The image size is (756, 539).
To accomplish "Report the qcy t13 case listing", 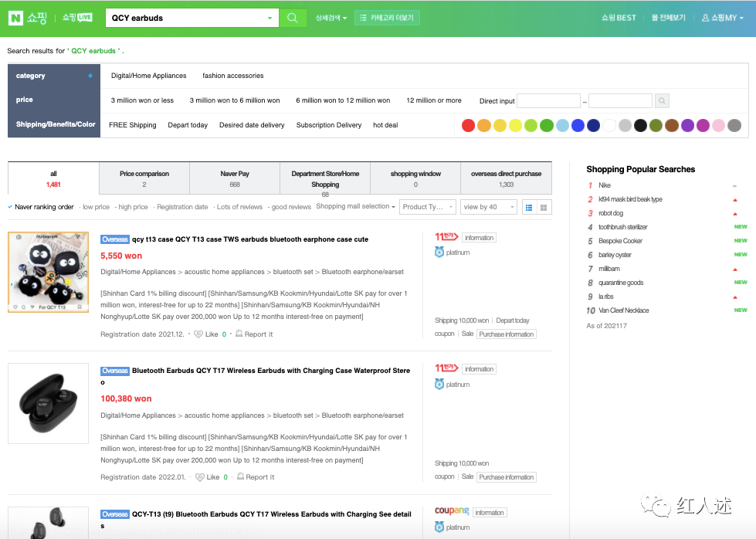I will [x=254, y=334].
